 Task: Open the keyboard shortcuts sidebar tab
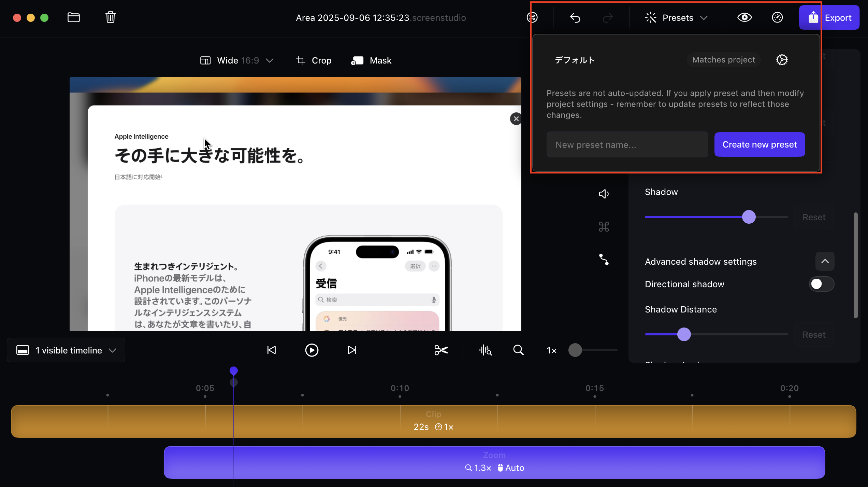(x=604, y=226)
